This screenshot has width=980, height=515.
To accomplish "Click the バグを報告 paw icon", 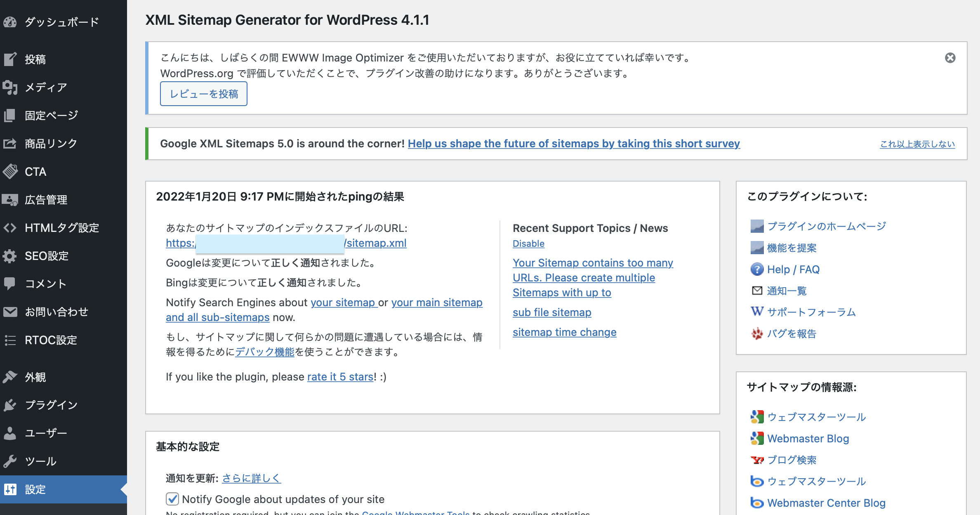I will (x=757, y=333).
